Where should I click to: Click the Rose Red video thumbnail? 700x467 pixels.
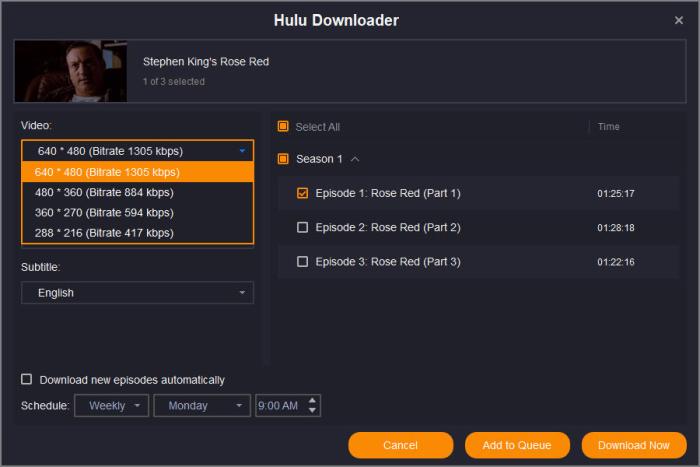click(71, 71)
